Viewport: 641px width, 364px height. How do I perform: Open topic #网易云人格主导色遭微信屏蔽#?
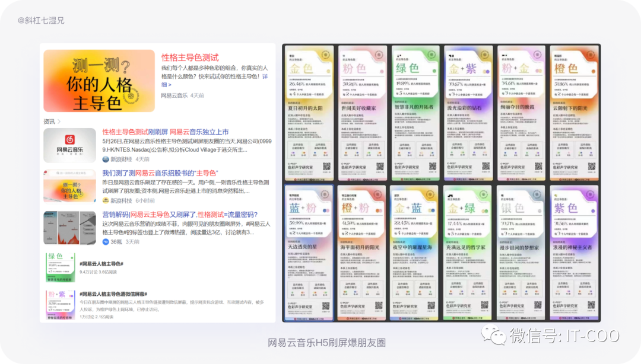click(x=113, y=294)
